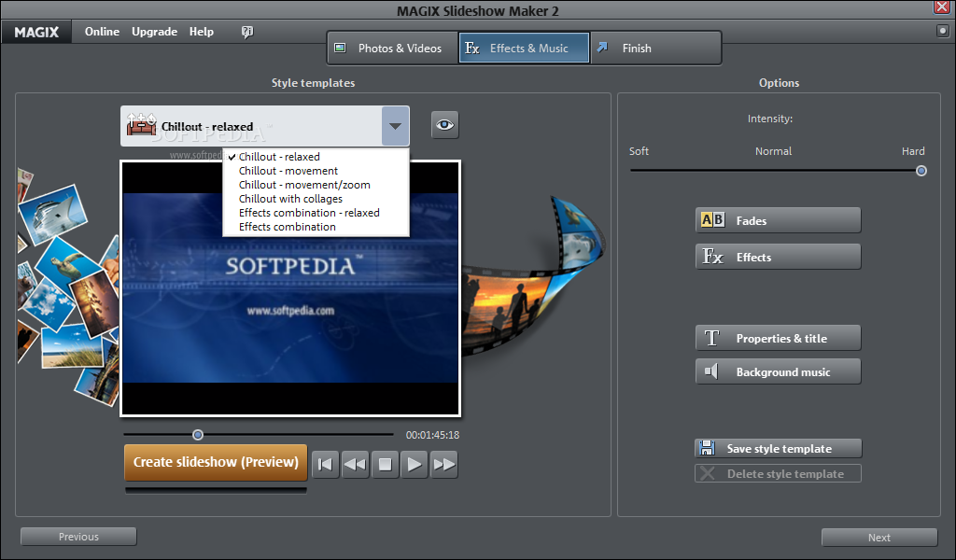
Task: Click the 00:01:45:18 timecode display
Action: [x=432, y=435]
